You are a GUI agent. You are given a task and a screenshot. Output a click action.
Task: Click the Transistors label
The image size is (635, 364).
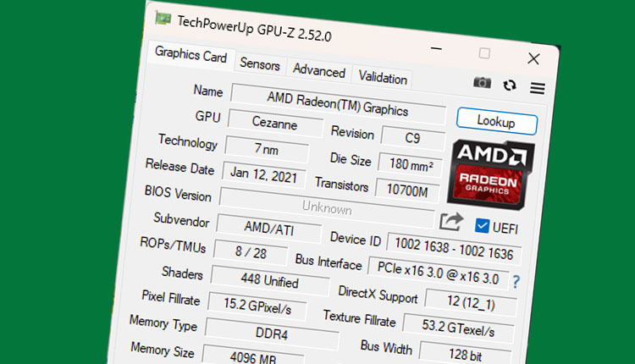(342, 185)
